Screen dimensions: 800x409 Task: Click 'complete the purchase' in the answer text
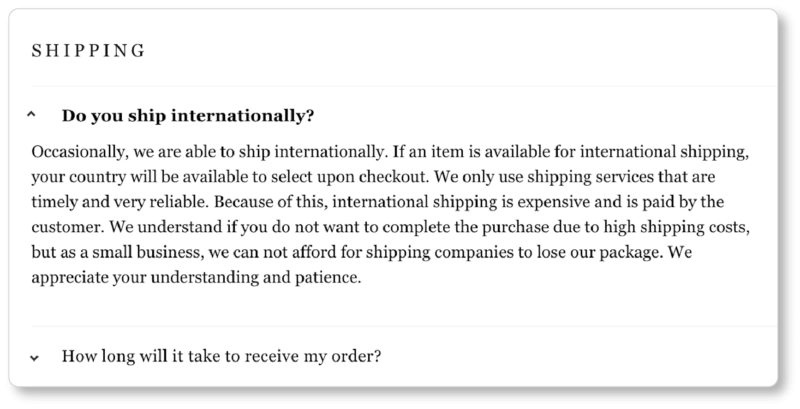(467, 227)
